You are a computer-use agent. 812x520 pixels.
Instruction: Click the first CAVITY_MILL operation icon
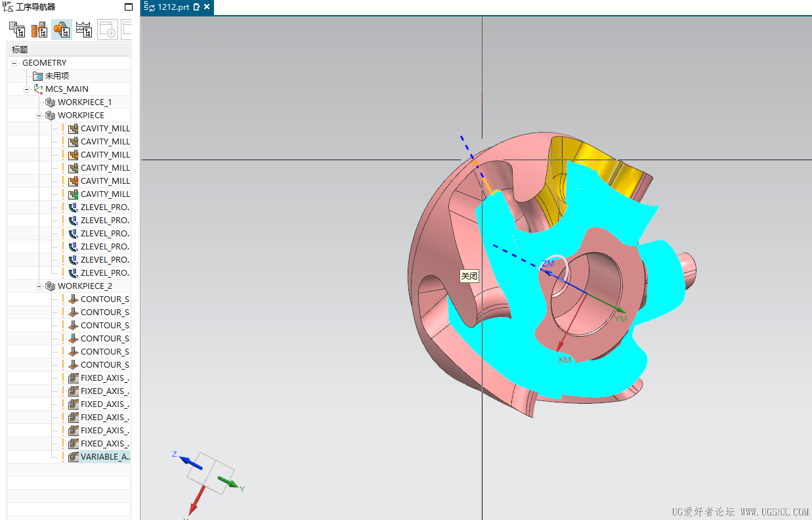point(73,129)
